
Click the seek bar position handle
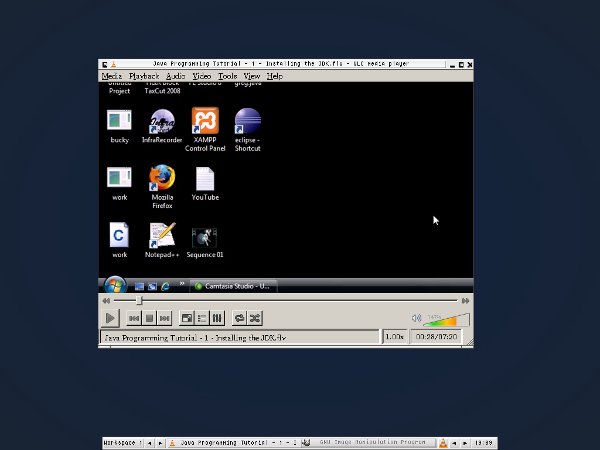[139, 301]
